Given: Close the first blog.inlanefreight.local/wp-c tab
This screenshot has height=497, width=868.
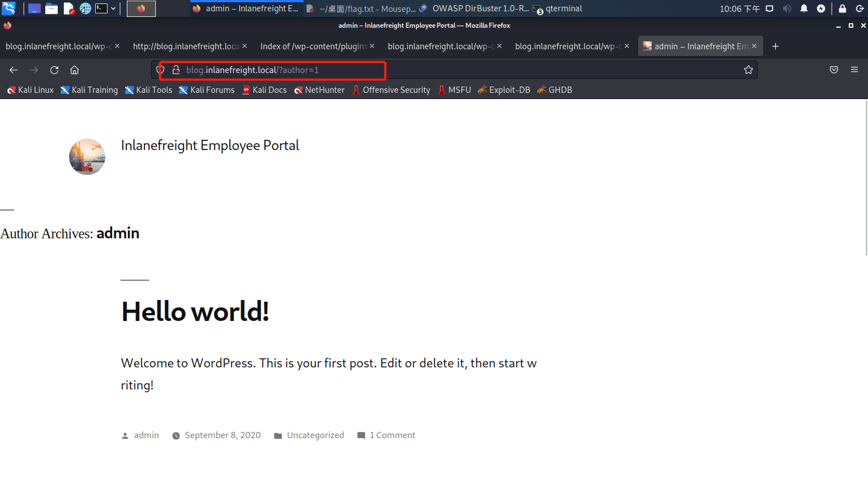Looking at the screenshot, I should 117,46.
